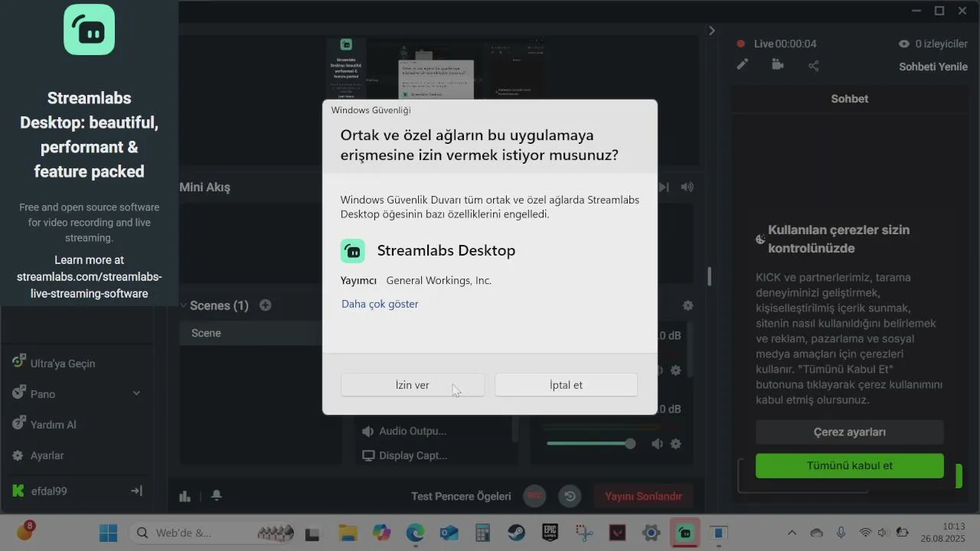
Task: Open notifications bell icon in Streamlabs footer
Action: click(x=217, y=496)
